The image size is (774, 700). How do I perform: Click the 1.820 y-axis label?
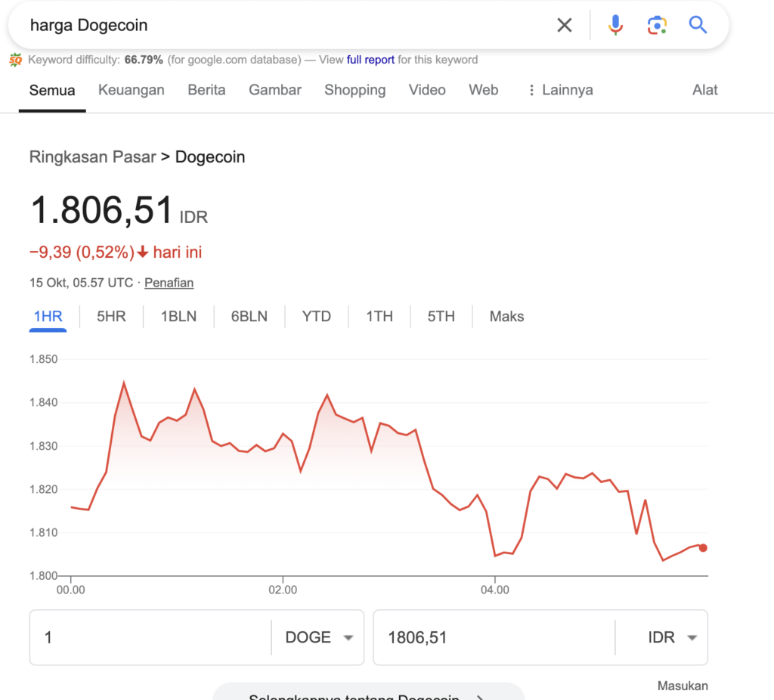click(43, 489)
